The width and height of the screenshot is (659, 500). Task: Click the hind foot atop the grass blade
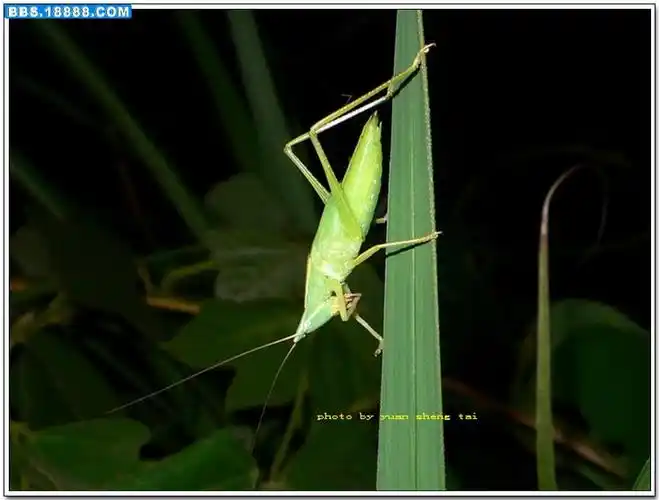pos(424,49)
